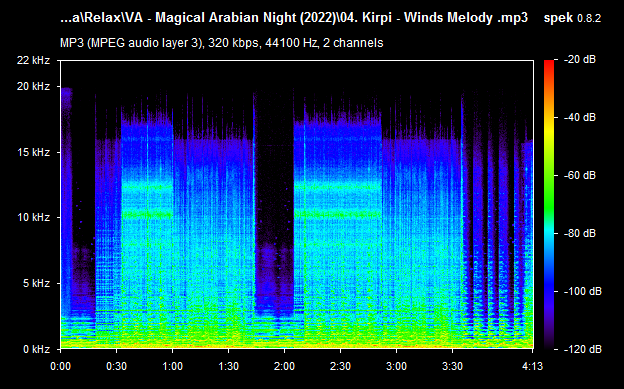Click the 20 kHz frequency axis label
Screen dimensions: 624x389
coord(33,86)
